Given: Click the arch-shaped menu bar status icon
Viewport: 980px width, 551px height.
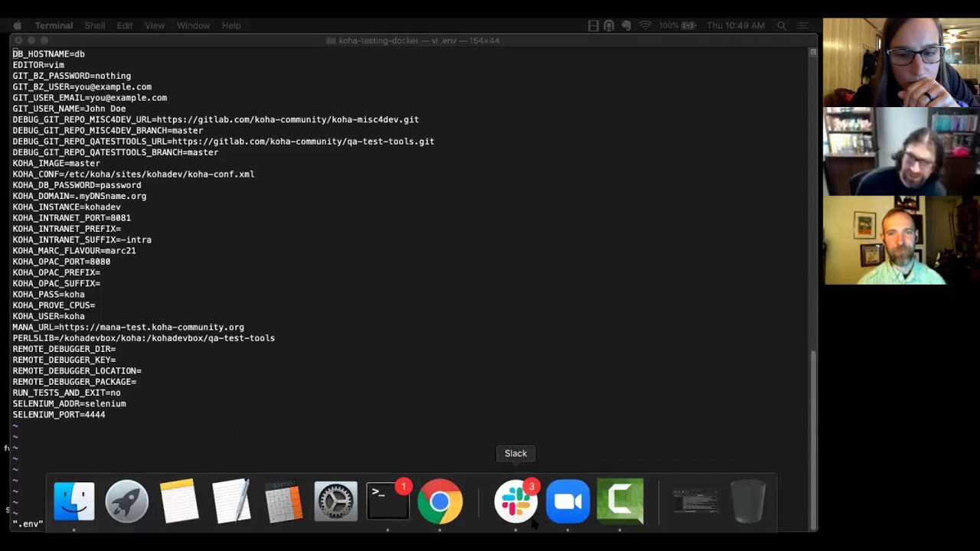Looking at the screenshot, I should coord(609,25).
